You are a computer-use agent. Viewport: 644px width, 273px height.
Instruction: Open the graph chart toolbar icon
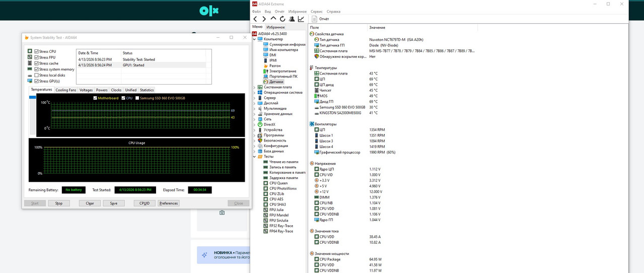click(301, 19)
